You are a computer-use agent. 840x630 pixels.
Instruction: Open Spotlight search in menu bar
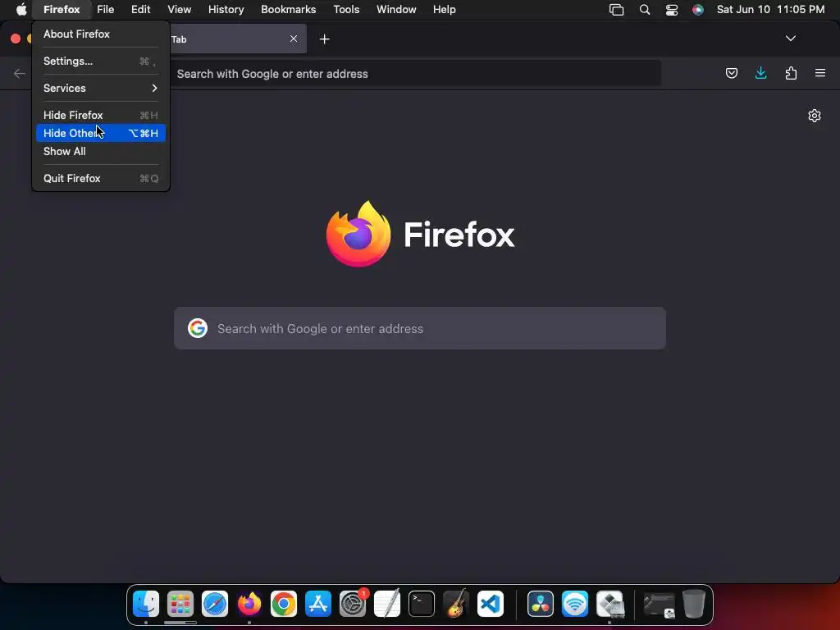point(645,10)
